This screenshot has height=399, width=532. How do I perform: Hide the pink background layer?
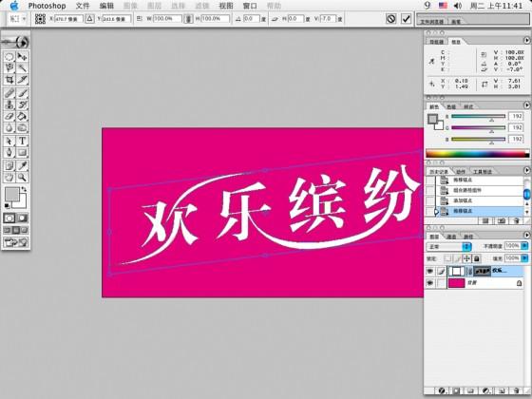[429, 283]
